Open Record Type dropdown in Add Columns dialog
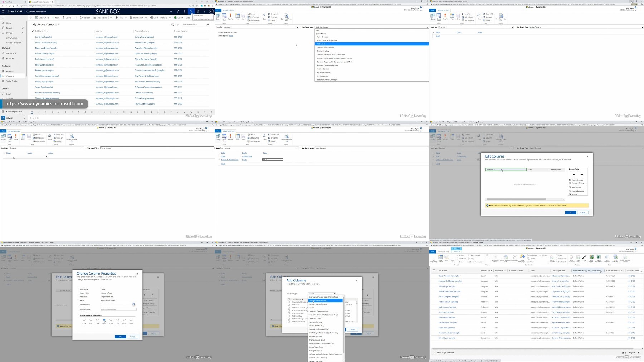Image resolution: width=644 pixels, height=362 pixels. 322,294
